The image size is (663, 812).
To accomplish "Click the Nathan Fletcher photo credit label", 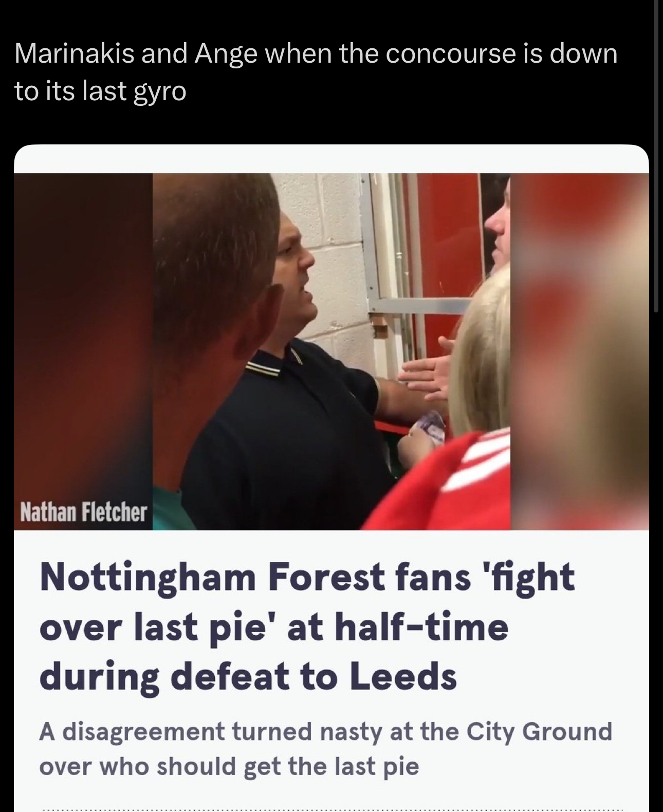I will 83,512.
